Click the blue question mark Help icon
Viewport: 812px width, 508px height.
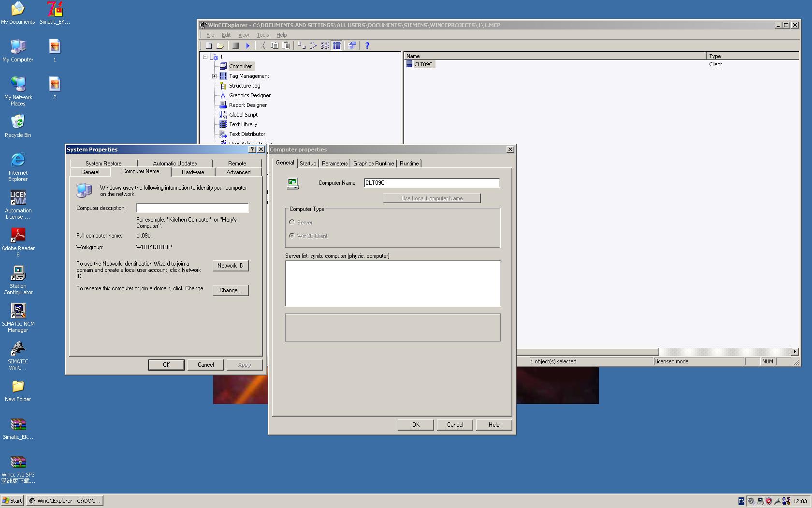point(367,45)
